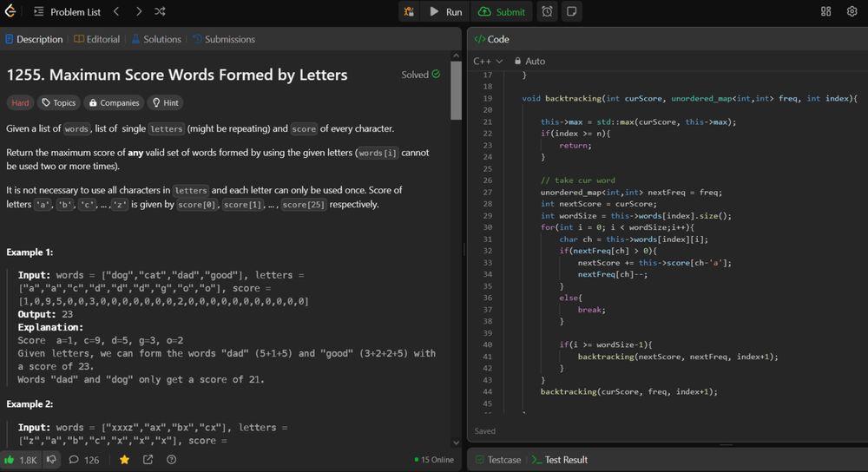Open the help question mark icon
The width and height of the screenshot is (868, 472).
(x=172, y=460)
